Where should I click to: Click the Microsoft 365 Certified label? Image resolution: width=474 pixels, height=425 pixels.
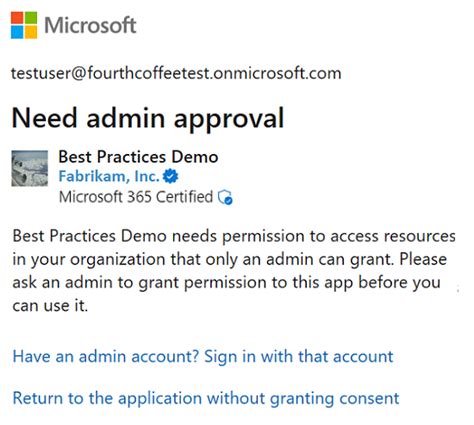pos(136,197)
